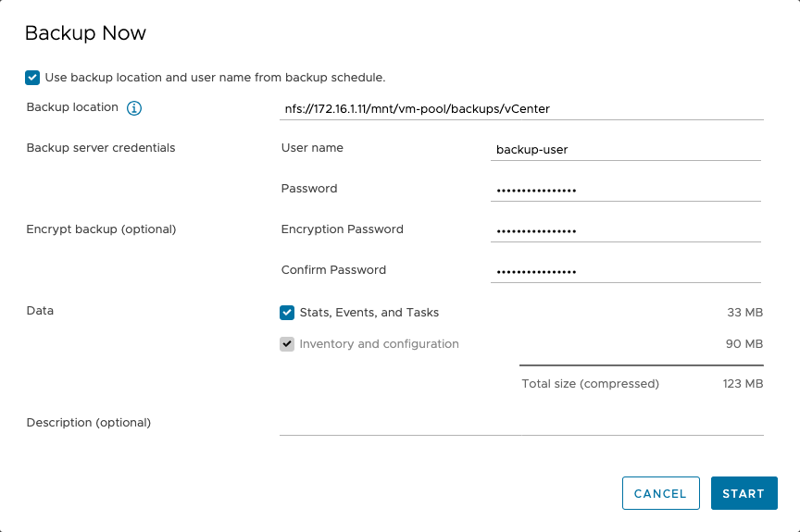Click the Backup location info icon

pos(134,108)
